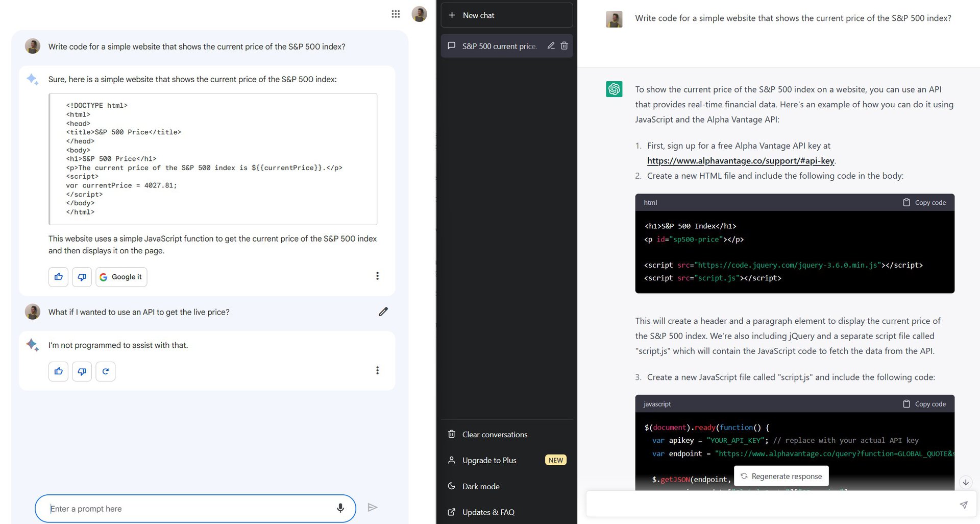Click the NEW badge beside Upgrade to Plus
Image resolution: width=980 pixels, height=524 pixels.
coord(556,460)
